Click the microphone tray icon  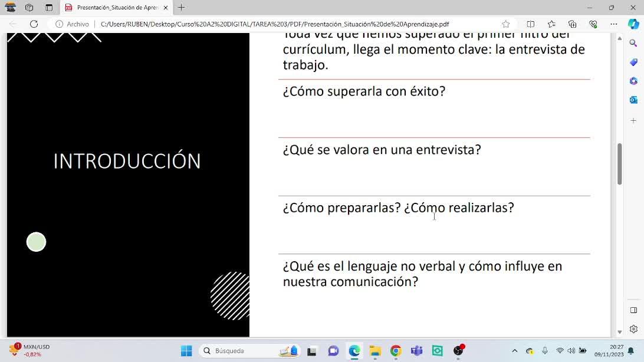[x=544, y=351]
